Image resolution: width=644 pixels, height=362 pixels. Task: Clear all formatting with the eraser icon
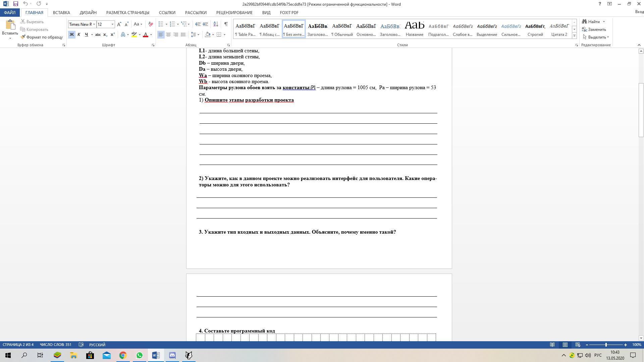coord(151,24)
